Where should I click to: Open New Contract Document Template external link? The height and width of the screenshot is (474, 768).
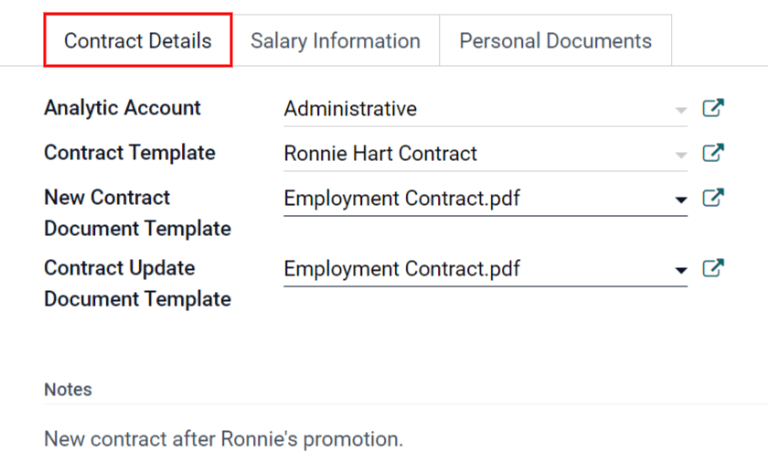coord(713,199)
